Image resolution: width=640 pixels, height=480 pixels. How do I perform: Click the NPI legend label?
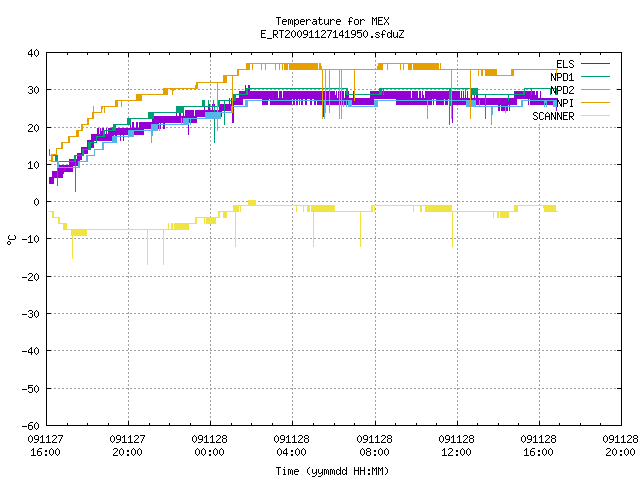tap(565, 103)
